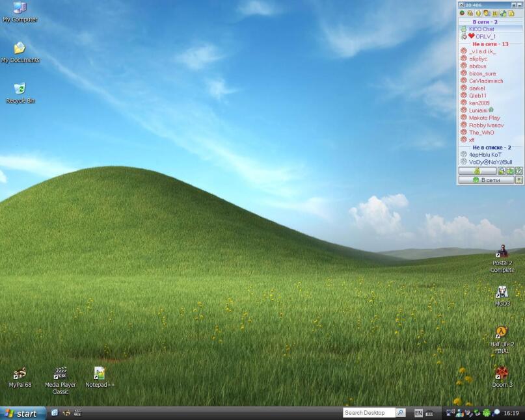Select the 'xff' contact at offline list end
The height and width of the screenshot is (420, 525).
tap(490, 140)
